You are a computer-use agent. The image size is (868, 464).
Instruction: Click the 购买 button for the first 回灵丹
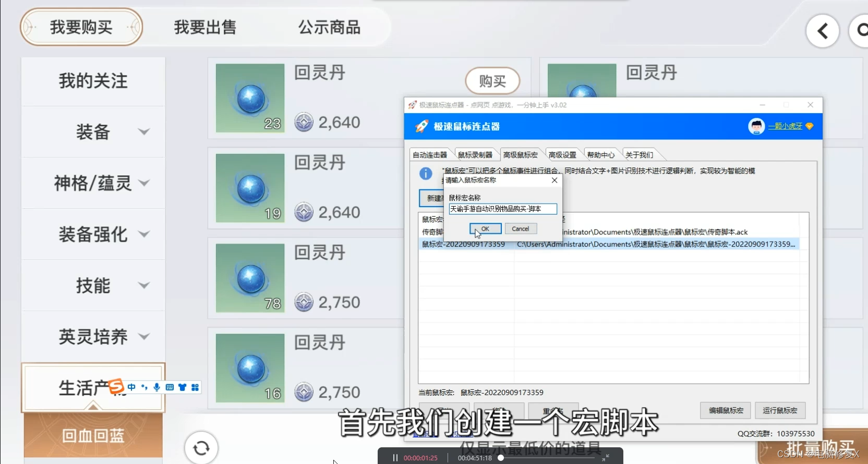(x=492, y=81)
